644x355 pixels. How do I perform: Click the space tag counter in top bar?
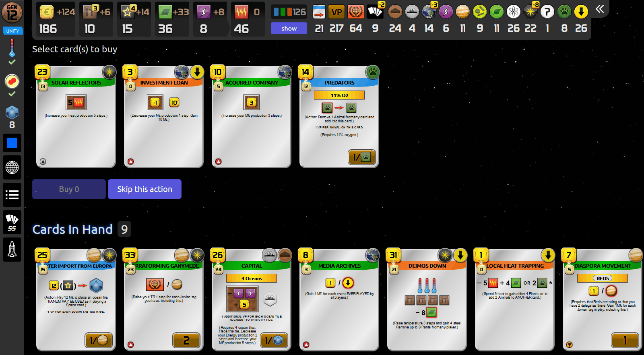[x=530, y=12]
